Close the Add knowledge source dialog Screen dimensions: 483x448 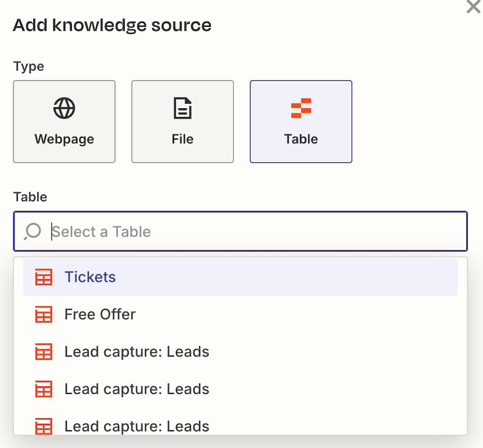pyautogui.click(x=473, y=7)
